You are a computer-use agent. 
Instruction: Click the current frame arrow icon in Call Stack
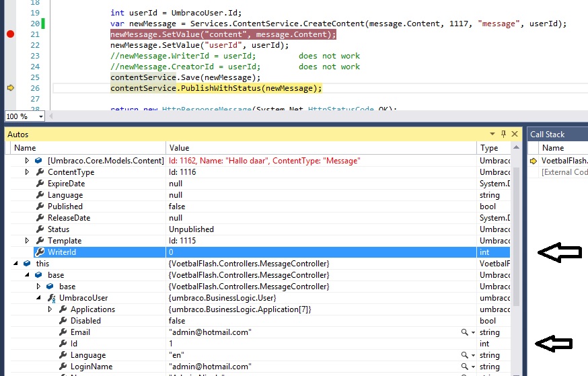pyautogui.click(x=534, y=161)
